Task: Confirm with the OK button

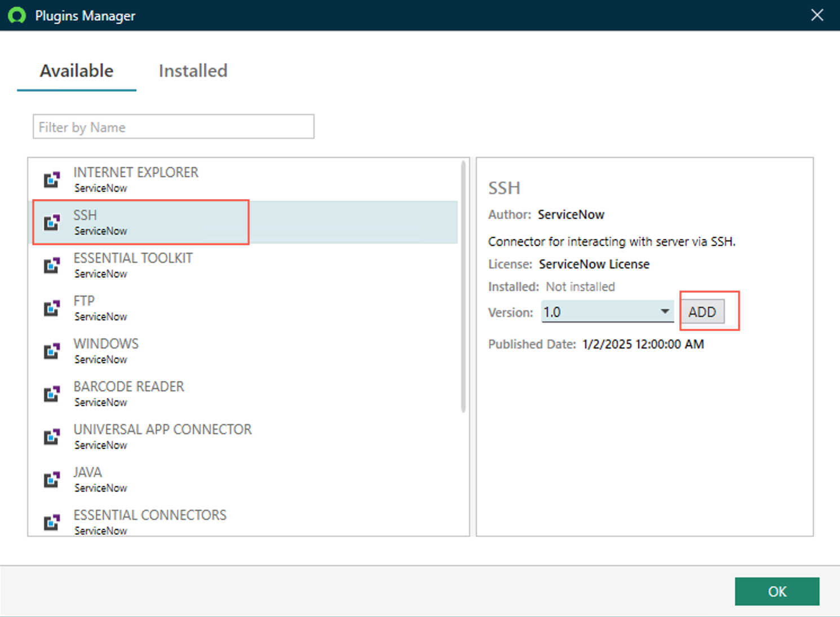Action: click(777, 591)
